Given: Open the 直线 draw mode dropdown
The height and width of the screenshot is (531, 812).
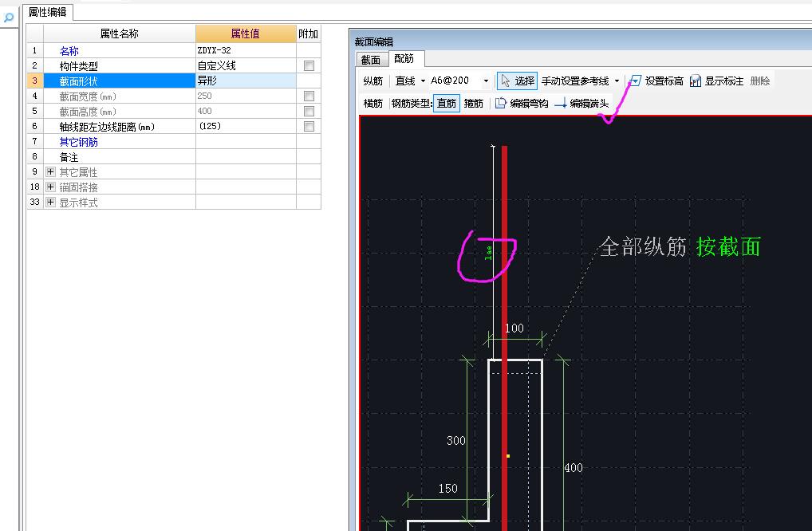Looking at the screenshot, I should coord(423,81).
